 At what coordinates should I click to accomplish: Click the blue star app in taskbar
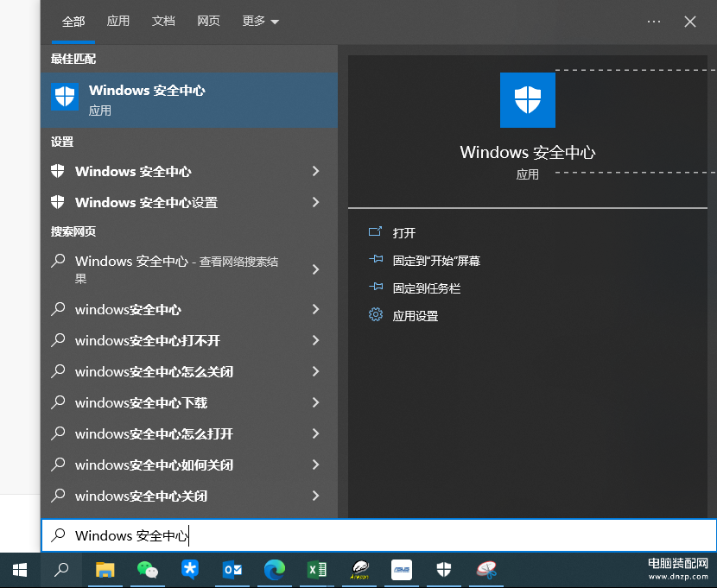190,570
